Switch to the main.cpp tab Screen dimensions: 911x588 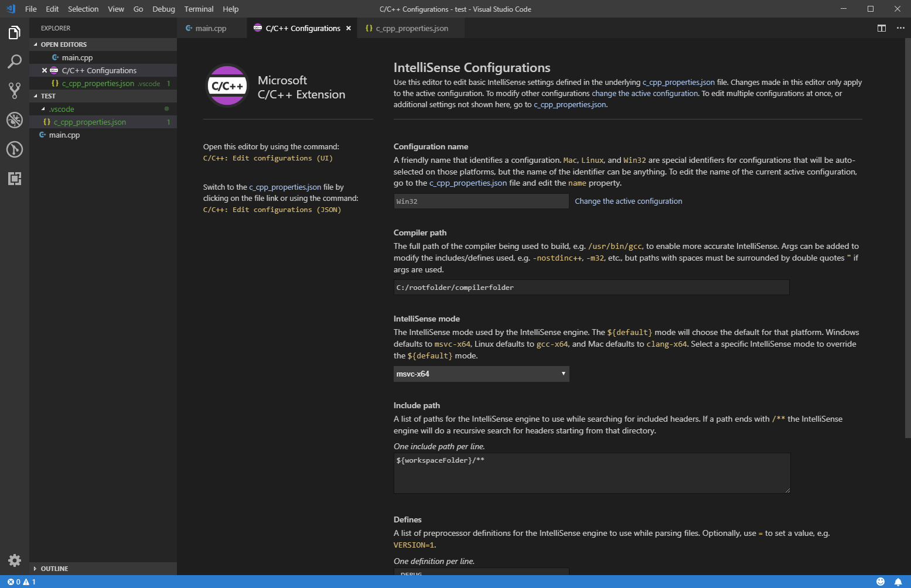tap(211, 28)
